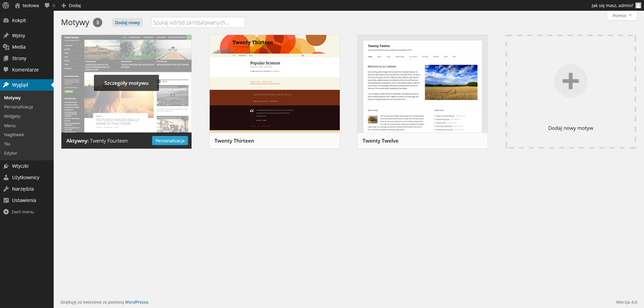Open the Kokpit menu item
Screen dimensions: 644x308
[x=27, y=20]
